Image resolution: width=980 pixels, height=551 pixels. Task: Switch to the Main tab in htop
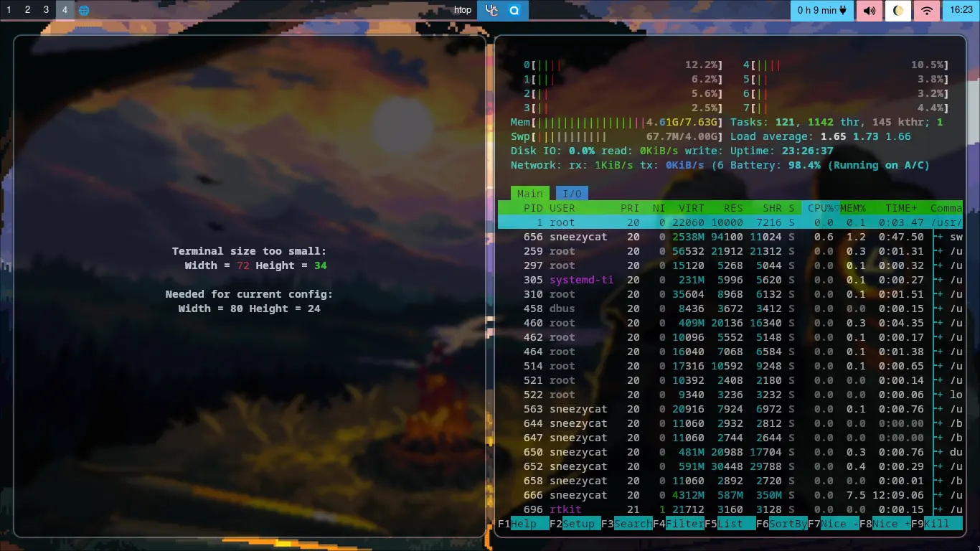coord(530,194)
